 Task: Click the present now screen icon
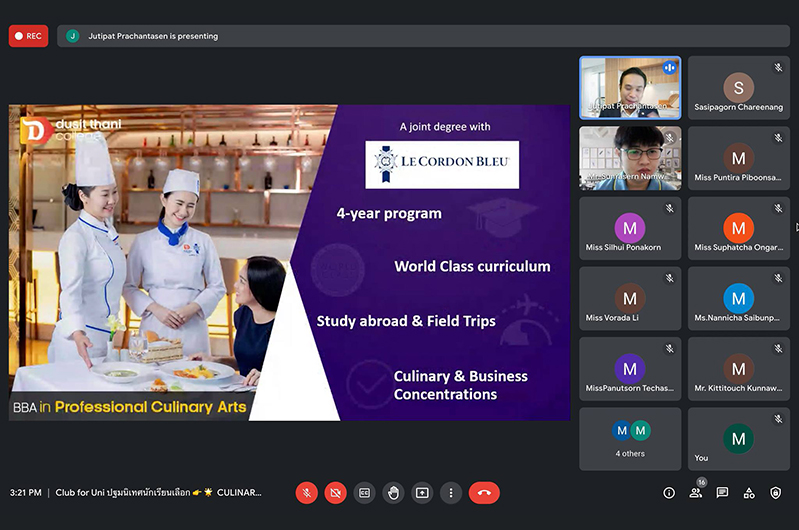click(422, 493)
